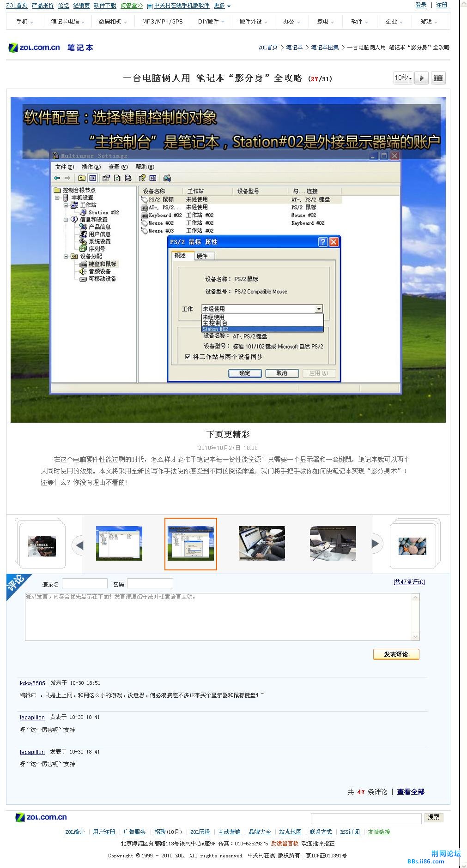Click the ZOL.com.cn logo in footer
This screenshot has height=868, width=467.
coord(41,817)
